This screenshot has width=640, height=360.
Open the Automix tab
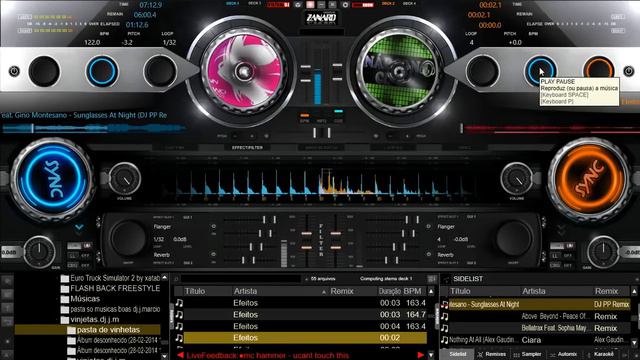click(564, 354)
